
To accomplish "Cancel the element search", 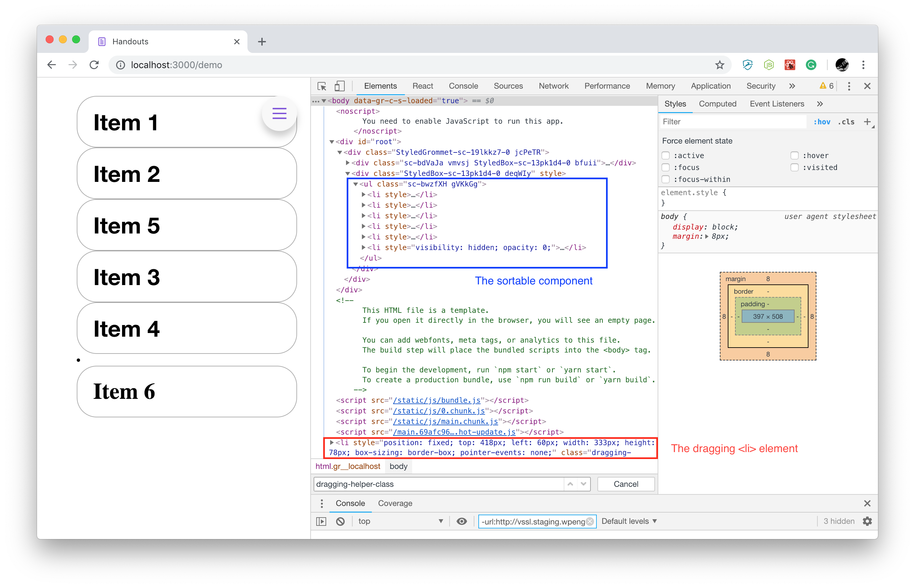I will coord(626,484).
